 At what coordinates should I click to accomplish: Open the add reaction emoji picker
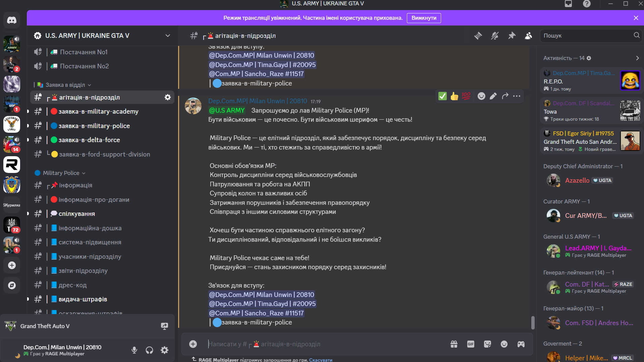click(481, 97)
